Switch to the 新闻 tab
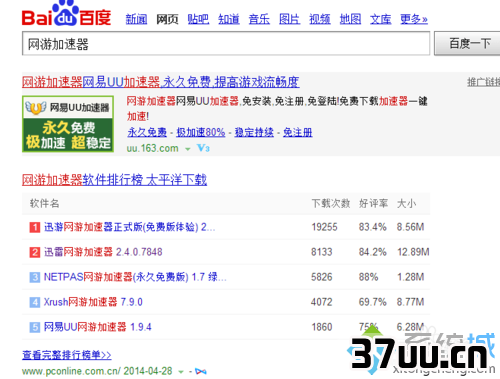 (x=136, y=19)
